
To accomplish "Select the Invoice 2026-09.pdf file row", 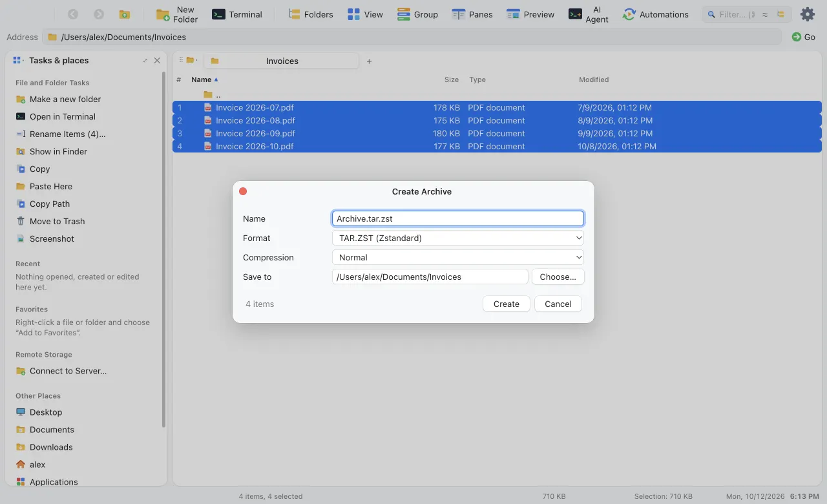I will (x=497, y=133).
